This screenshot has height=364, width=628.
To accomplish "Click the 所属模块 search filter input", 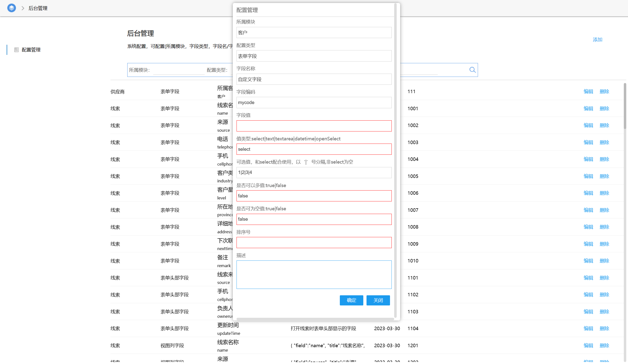I will click(x=179, y=70).
